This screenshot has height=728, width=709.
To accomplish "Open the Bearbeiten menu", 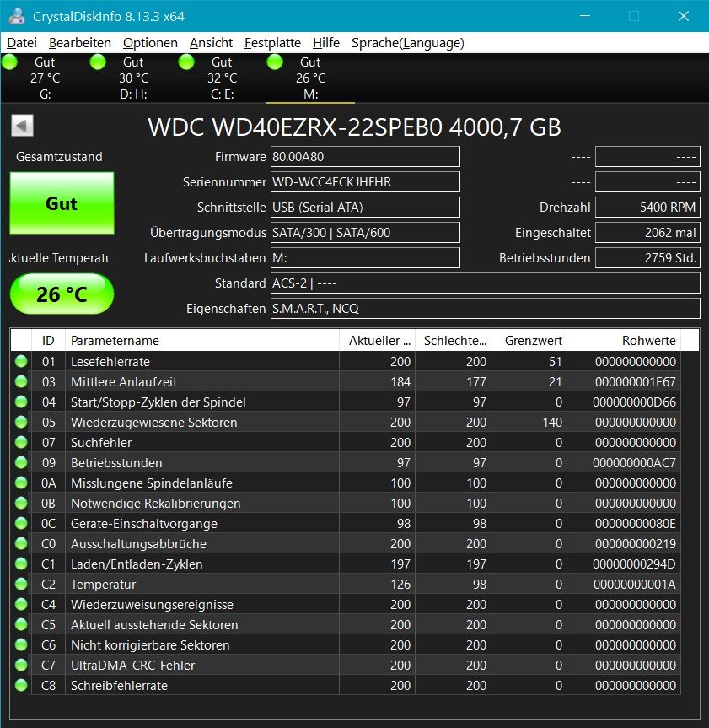I will tap(80, 43).
